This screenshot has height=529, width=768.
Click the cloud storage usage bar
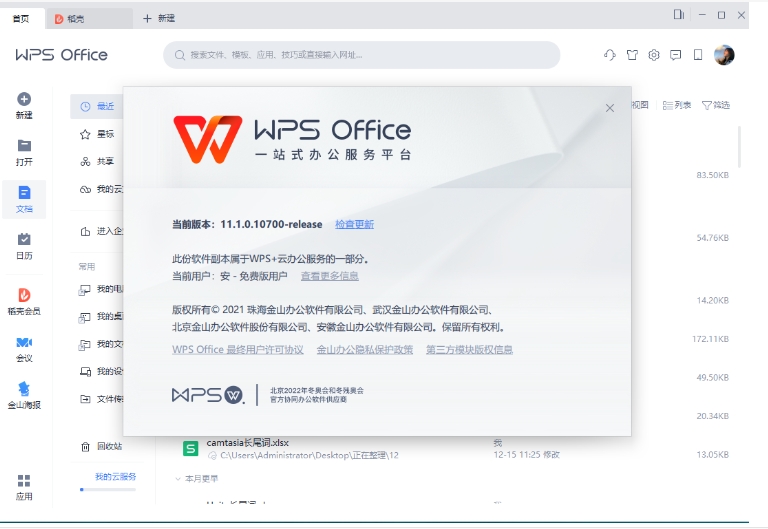(108, 489)
